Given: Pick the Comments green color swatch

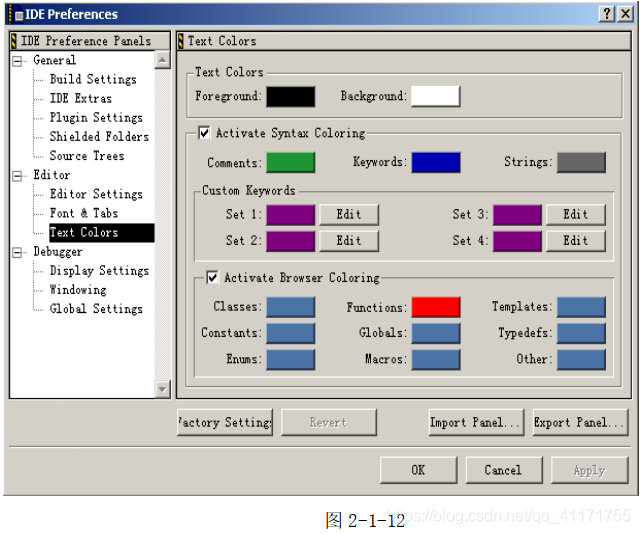Looking at the screenshot, I should pyautogui.click(x=291, y=162).
